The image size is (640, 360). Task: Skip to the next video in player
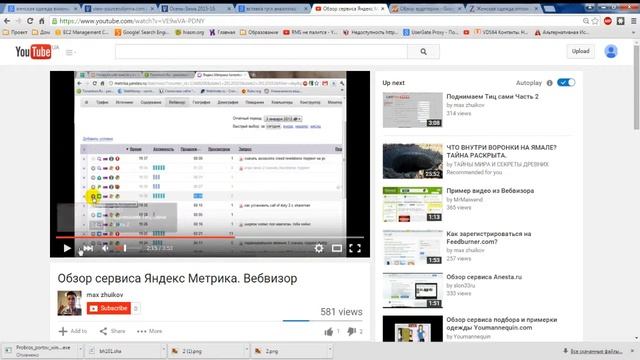tap(88, 248)
